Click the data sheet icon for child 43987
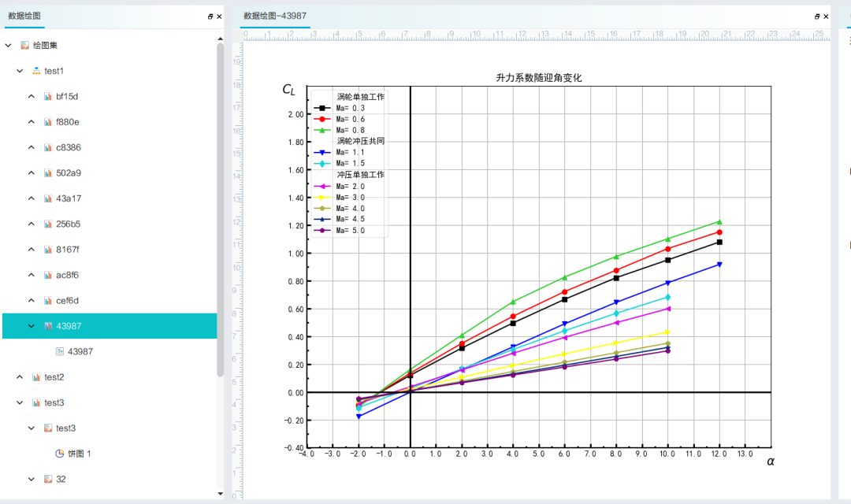851x504 pixels. pyautogui.click(x=60, y=351)
